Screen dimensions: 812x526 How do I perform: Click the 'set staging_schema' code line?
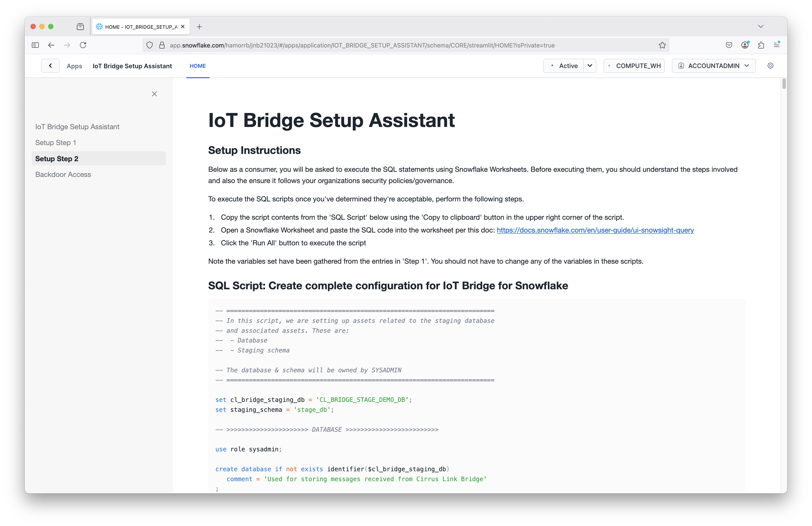coord(275,410)
